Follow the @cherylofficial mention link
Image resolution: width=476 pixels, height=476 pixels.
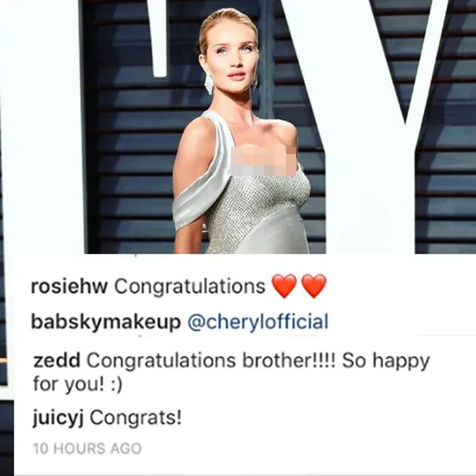tap(258, 322)
